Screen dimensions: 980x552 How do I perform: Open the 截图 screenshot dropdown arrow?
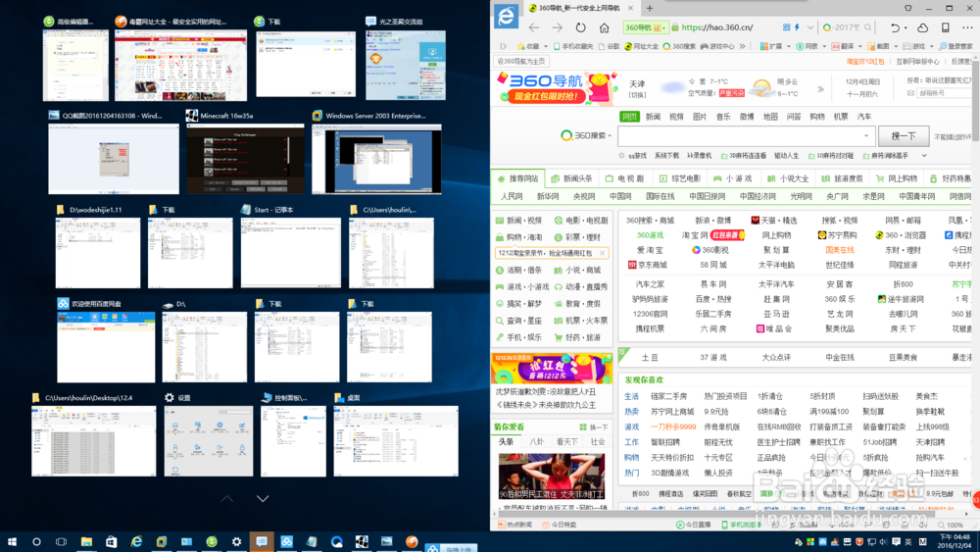pyautogui.click(x=896, y=46)
